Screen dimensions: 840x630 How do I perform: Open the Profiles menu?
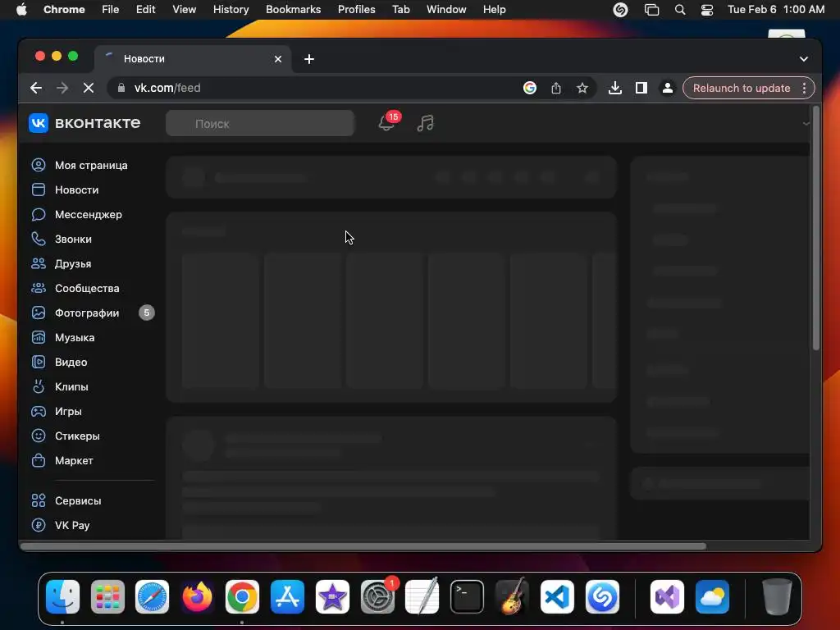click(356, 10)
